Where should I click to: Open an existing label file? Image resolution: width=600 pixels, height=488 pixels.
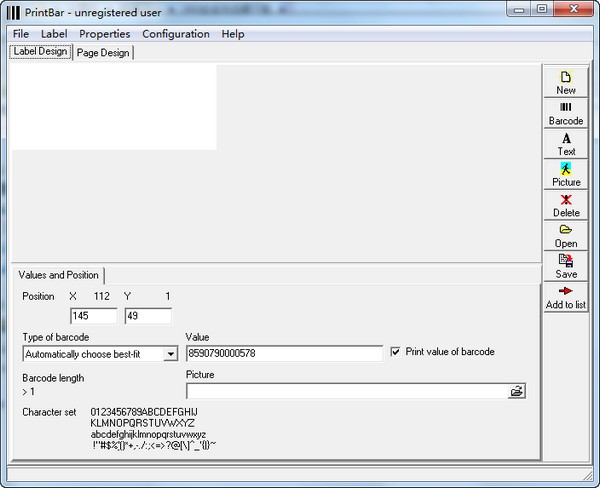pyautogui.click(x=566, y=236)
